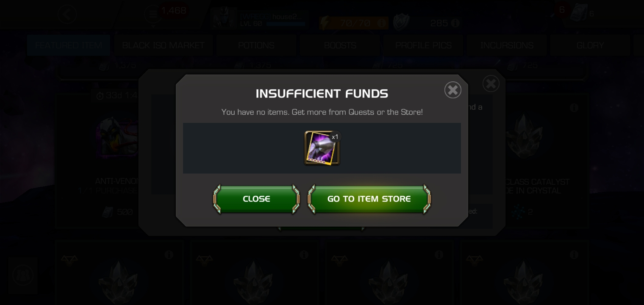Open the Profile Pics tab
This screenshot has width=644, height=305.
tap(423, 45)
